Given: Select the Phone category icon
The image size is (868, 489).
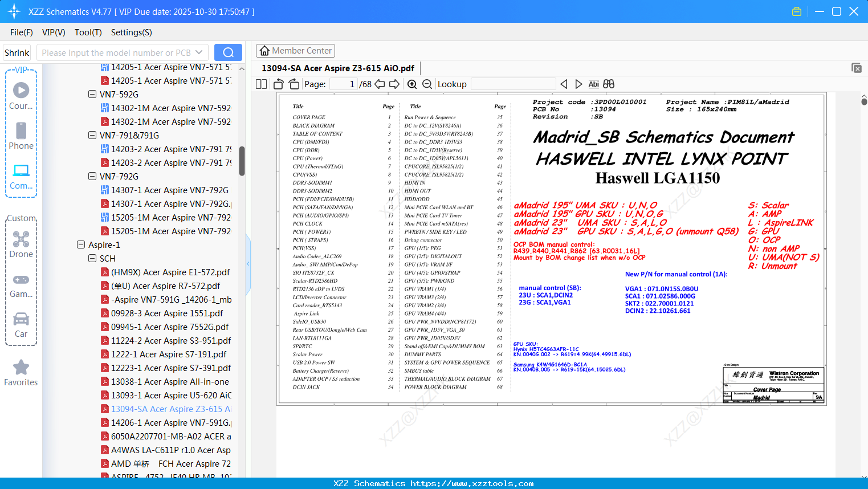Looking at the screenshot, I should [x=21, y=136].
